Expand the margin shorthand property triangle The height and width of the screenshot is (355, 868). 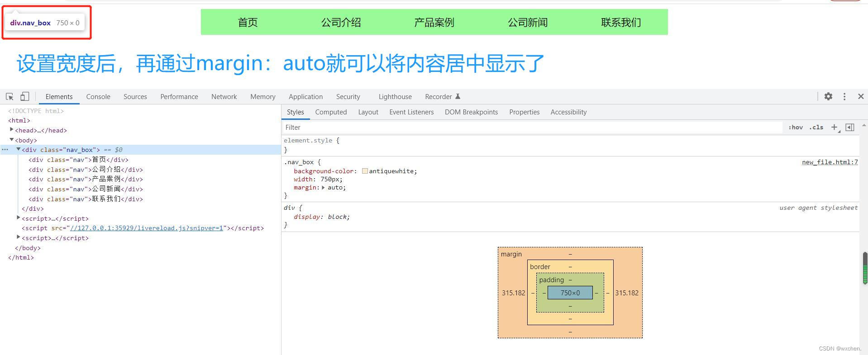[x=323, y=187]
